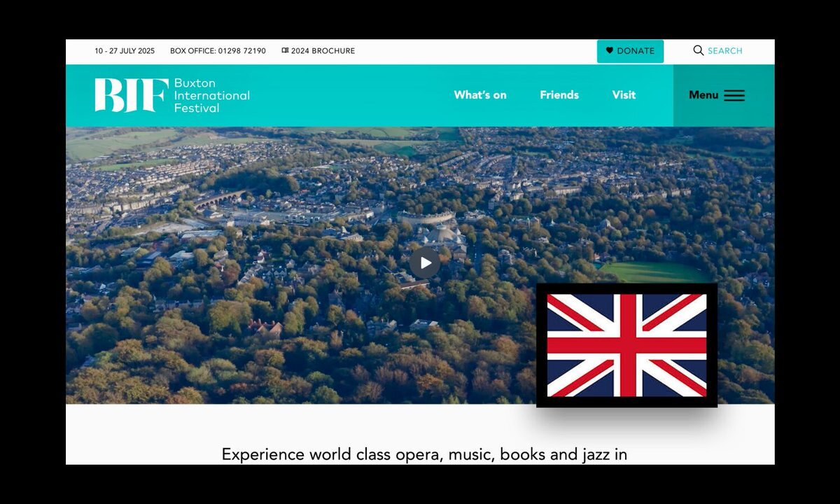Viewport: 840px width, 504px height.
Task: Click the 'Experience world class opera' heading
Action: point(424,454)
